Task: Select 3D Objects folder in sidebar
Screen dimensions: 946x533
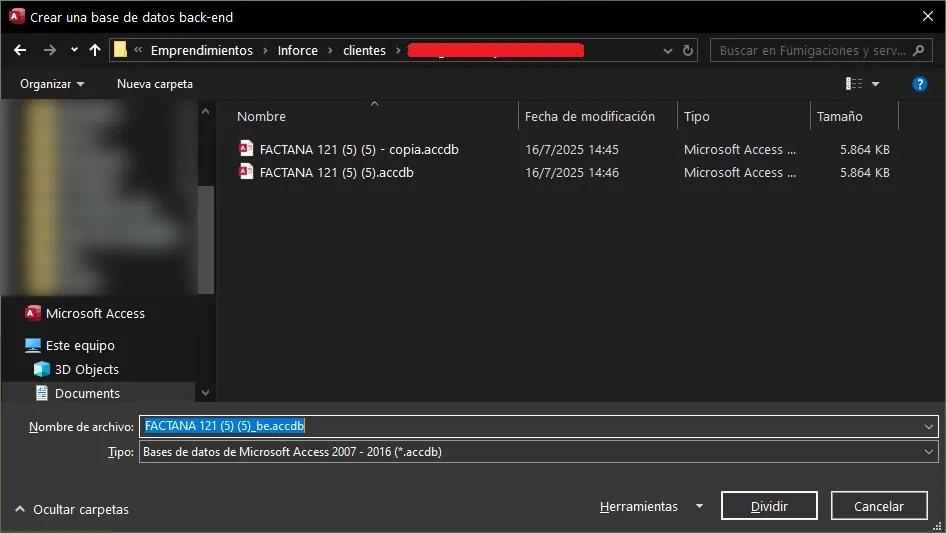Action: [x=86, y=369]
